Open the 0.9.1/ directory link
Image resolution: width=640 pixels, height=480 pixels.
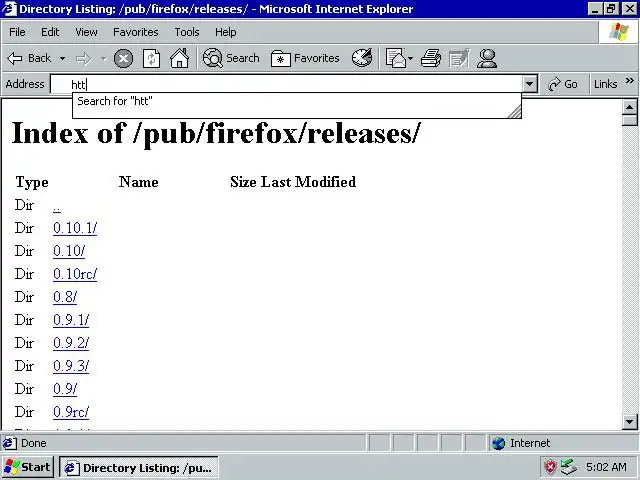coord(71,320)
